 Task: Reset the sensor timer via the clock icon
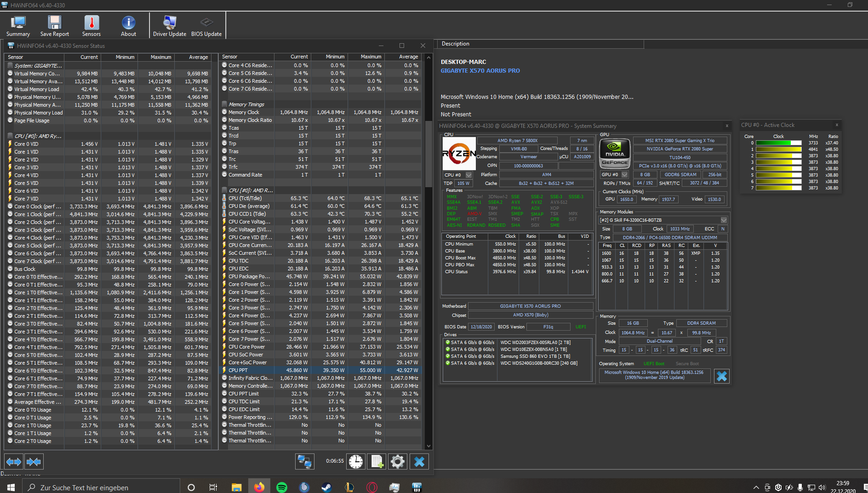pyautogui.click(x=356, y=461)
